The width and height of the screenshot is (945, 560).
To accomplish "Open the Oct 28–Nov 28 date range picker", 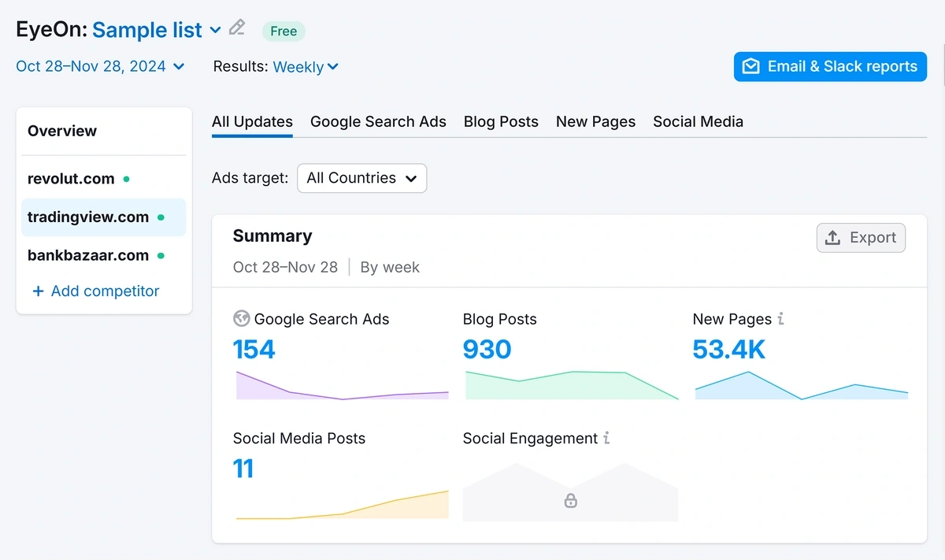I will coord(100,66).
